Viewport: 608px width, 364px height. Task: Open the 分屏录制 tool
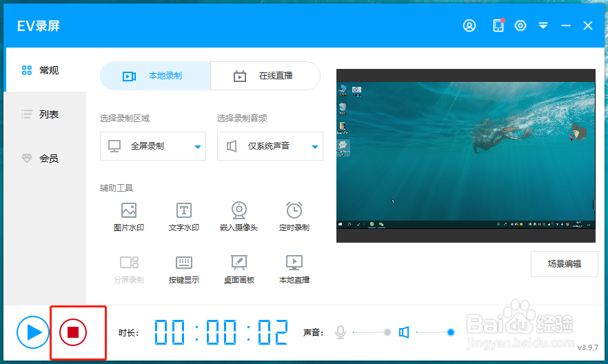pos(129,270)
